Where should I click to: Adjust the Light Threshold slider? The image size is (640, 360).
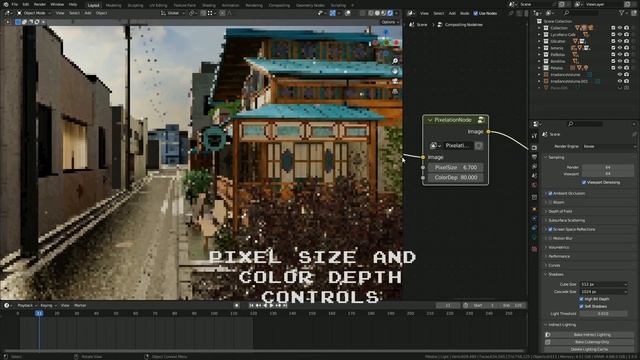604,313
